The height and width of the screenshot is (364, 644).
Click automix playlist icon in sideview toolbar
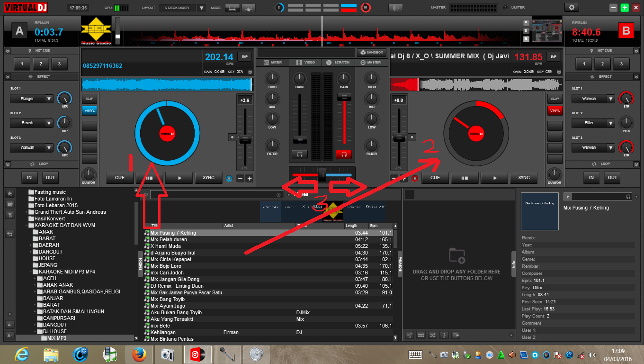[410, 335]
